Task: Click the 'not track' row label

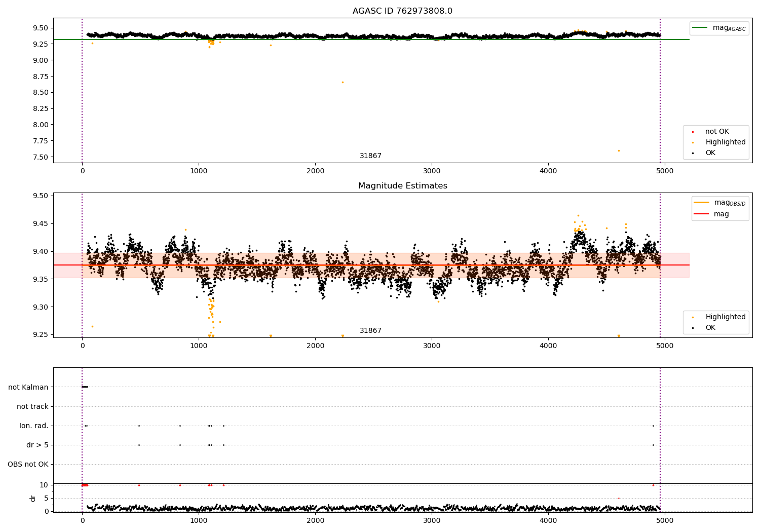Action: [x=32, y=407]
